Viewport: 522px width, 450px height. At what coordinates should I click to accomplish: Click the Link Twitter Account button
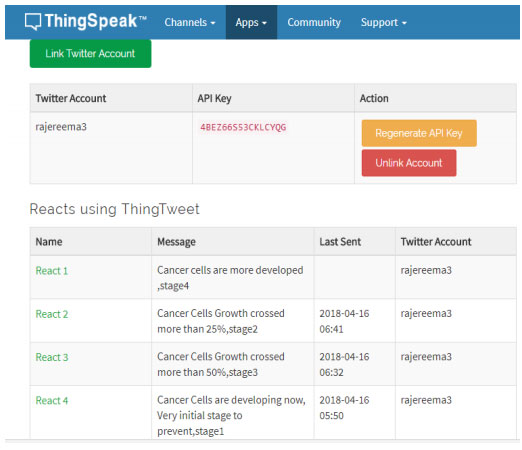coord(90,54)
